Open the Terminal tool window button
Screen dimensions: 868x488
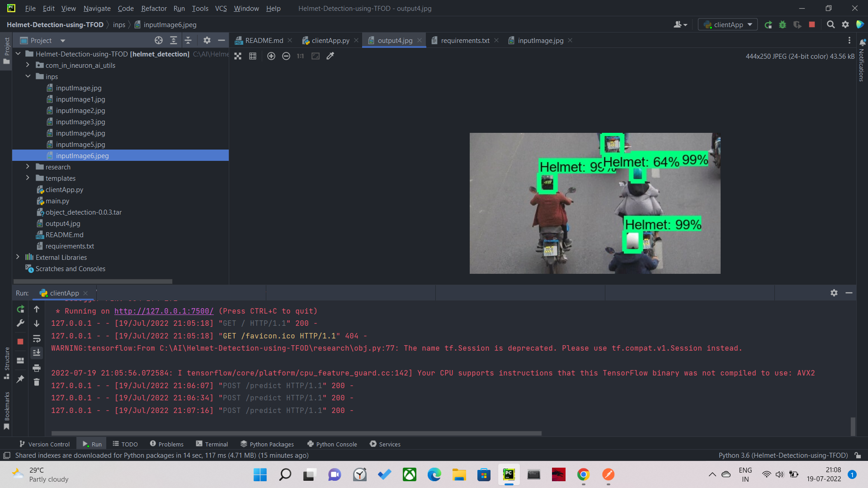pyautogui.click(x=212, y=444)
